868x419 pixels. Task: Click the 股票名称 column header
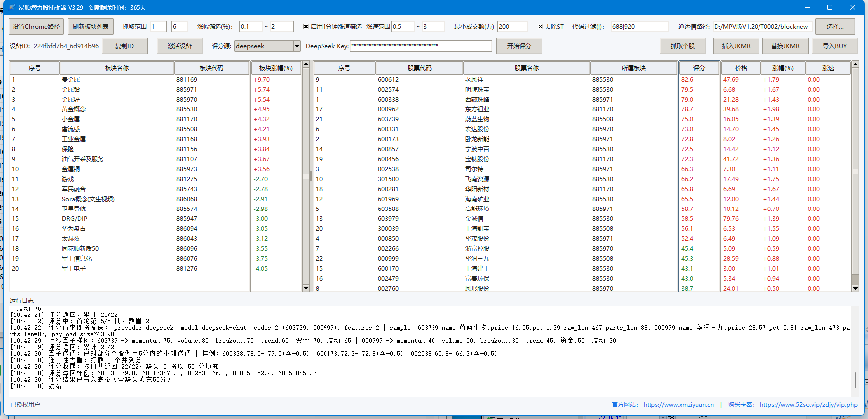526,68
